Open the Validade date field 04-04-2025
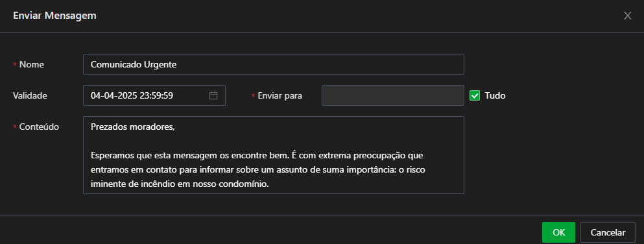Image resolution: width=644 pixels, height=244 pixels. 154,95
